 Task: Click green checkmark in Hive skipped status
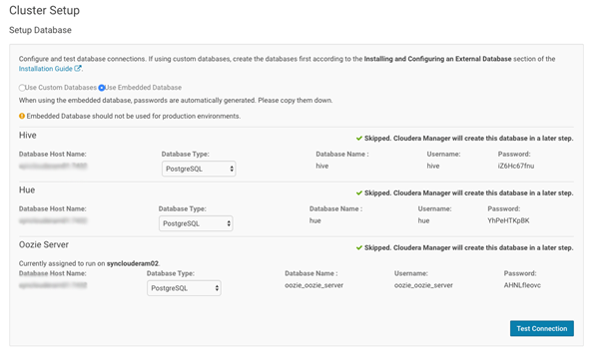[x=359, y=139]
